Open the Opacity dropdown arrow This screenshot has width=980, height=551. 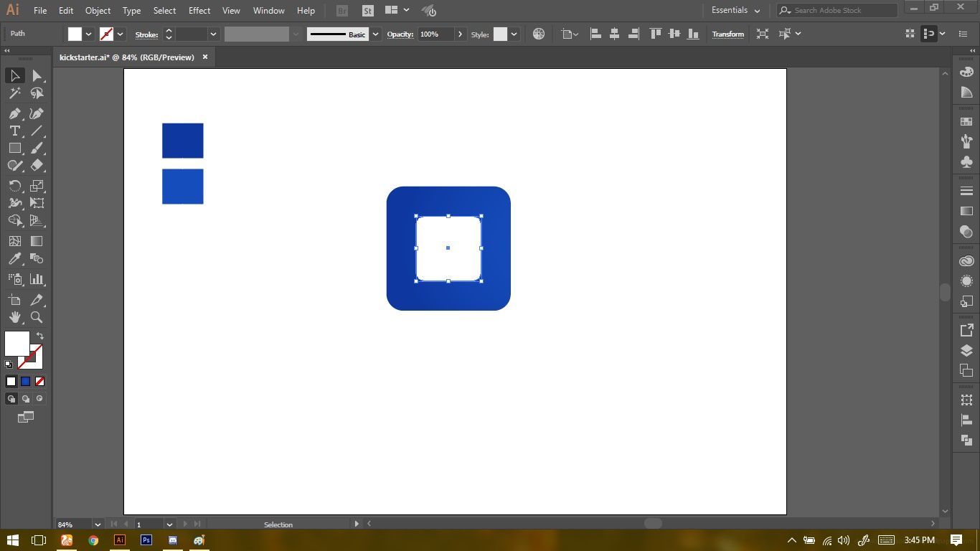460,34
